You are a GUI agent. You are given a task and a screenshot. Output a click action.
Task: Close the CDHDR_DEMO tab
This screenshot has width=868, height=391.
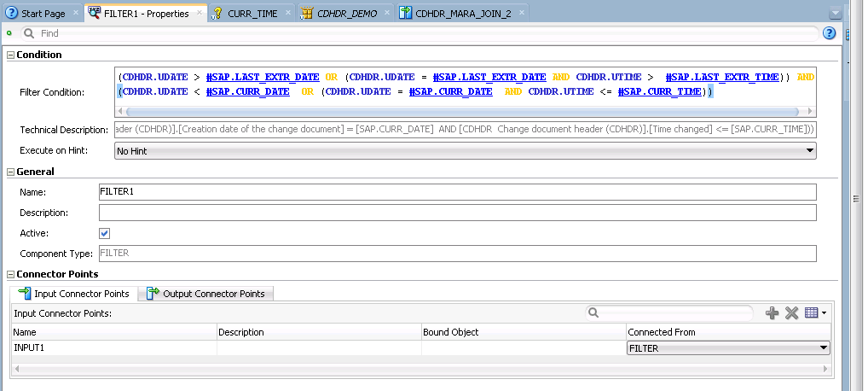[x=386, y=13]
